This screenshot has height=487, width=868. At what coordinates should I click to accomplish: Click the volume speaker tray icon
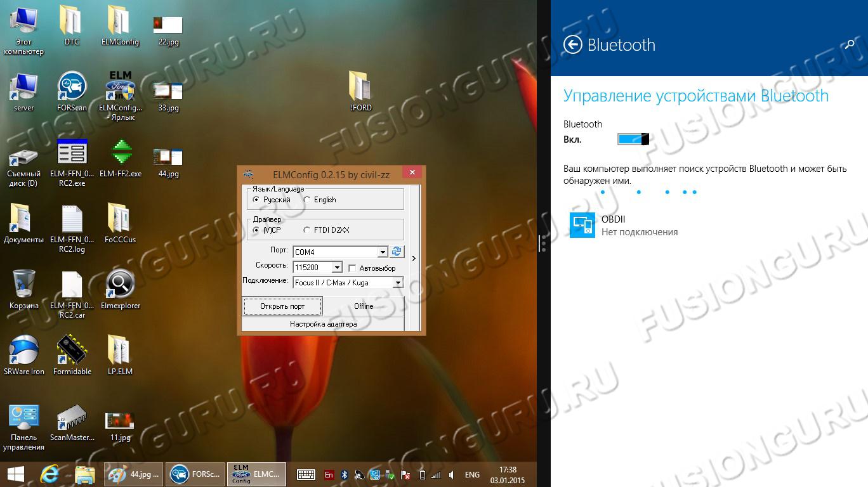coord(451,474)
